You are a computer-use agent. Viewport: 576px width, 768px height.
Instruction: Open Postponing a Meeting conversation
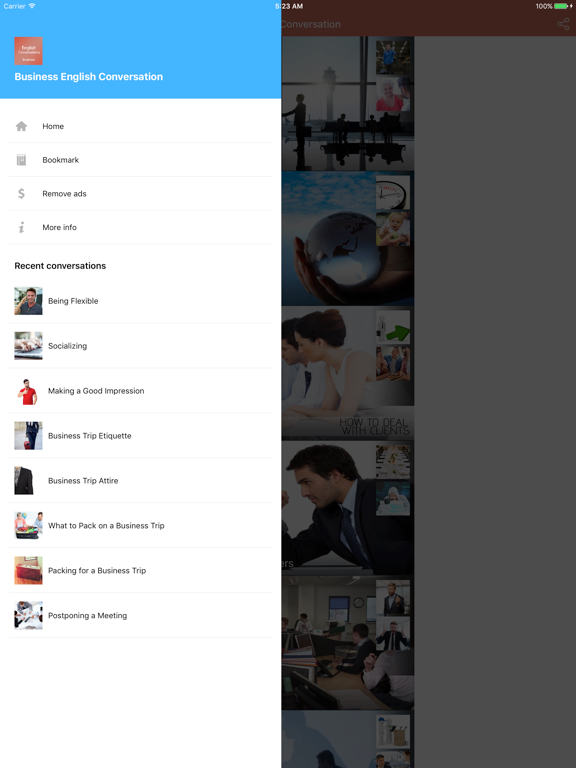coord(141,615)
